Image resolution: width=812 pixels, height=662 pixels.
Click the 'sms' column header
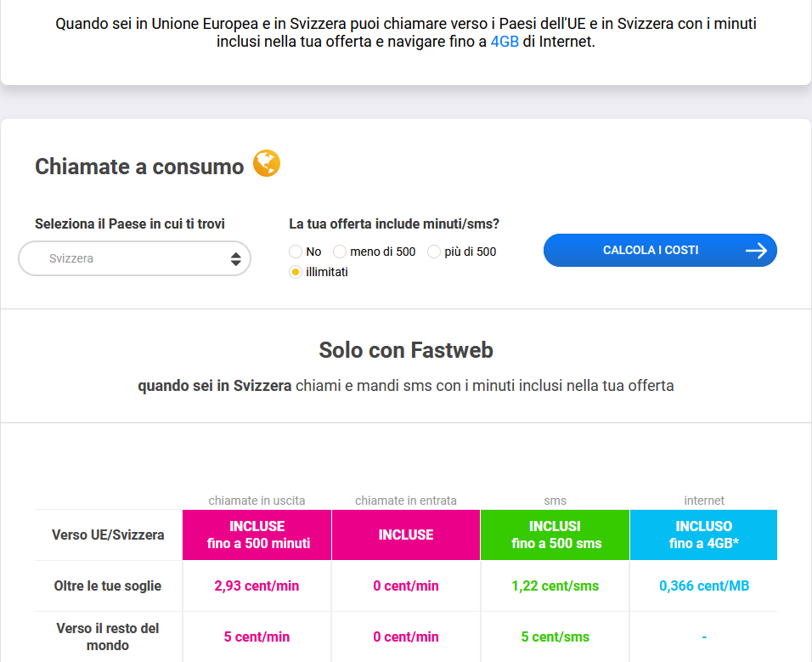tap(555, 501)
